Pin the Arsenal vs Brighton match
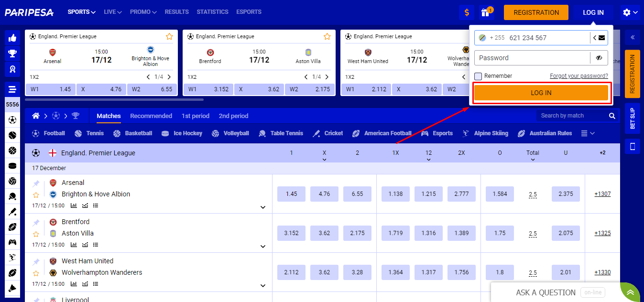Viewport: 644px width, 302px height. coord(36,183)
